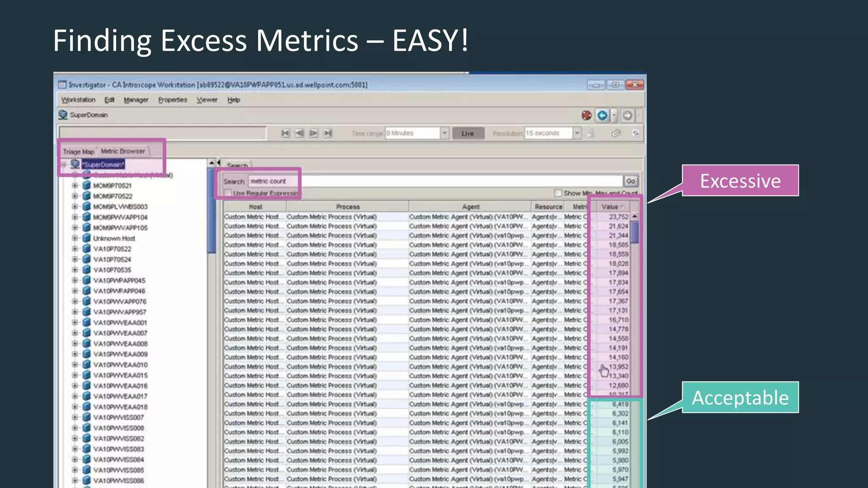Expand the MOM9PWVAPP104 node

(75, 217)
